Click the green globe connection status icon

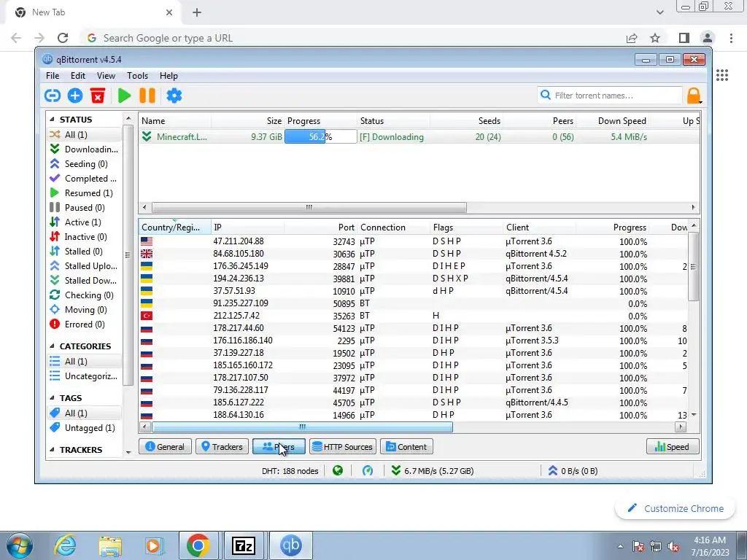tap(338, 471)
